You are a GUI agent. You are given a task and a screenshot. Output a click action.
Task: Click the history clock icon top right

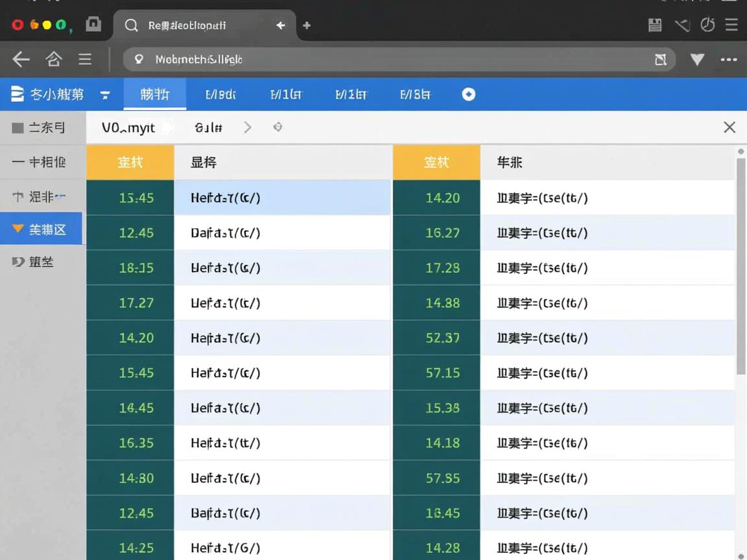point(707,25)
